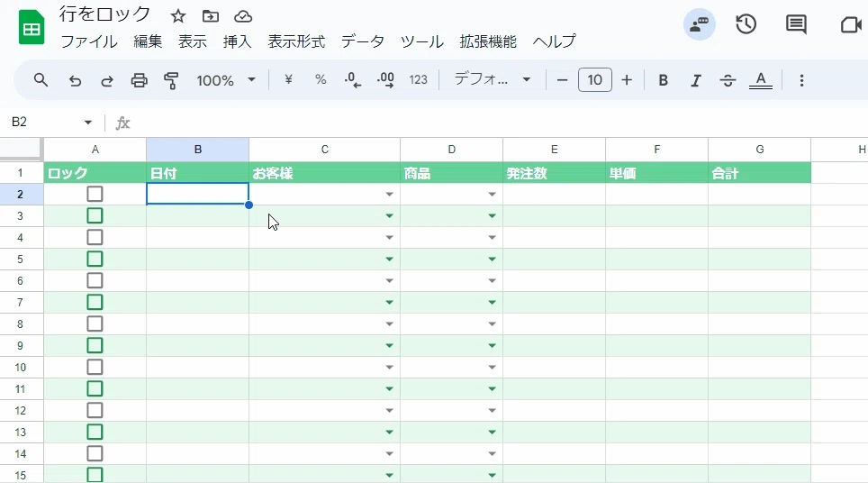The height and width of the screenshot is (483, 868).
Task: Open the zoom 100% dropdown
Action: (x=226, y=80)
